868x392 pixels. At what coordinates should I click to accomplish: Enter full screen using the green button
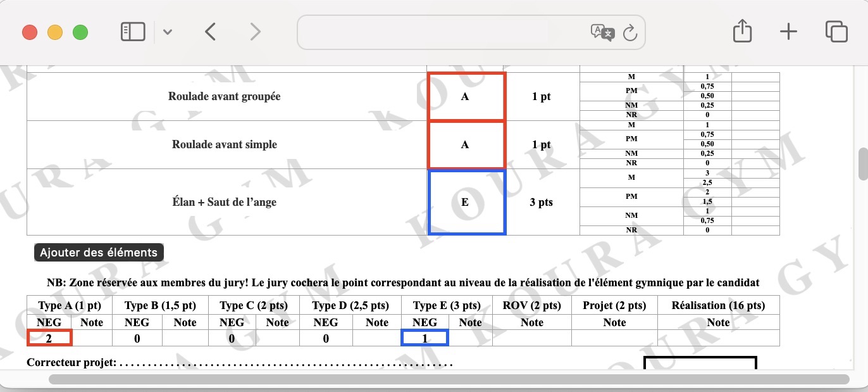coord(80,32)
